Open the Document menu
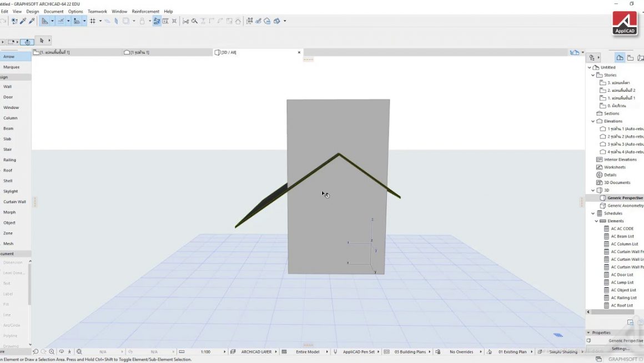Viewport: 644px width, 363px height. click(x=53, y=12)
